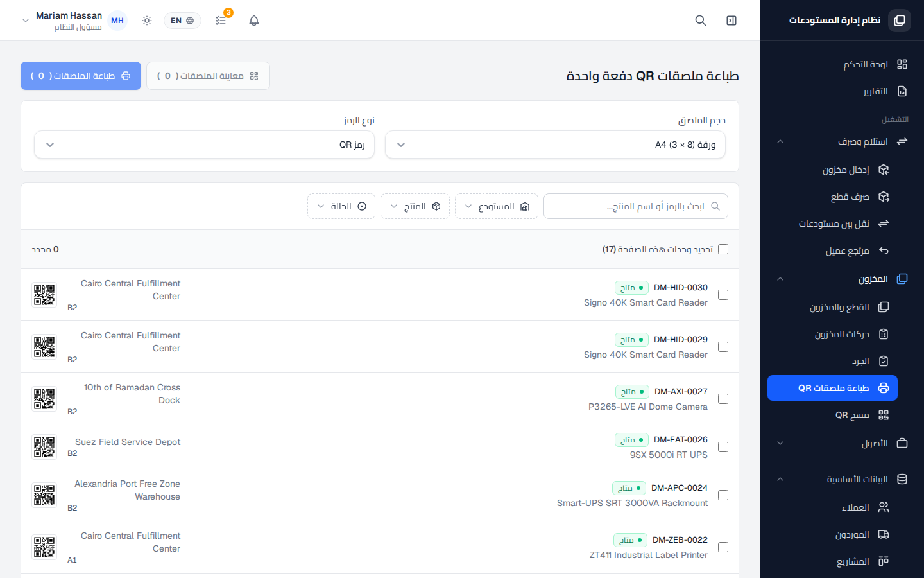
Task: Select the DM-EAT-0026 row checkbox
Action: coord(723,447)
